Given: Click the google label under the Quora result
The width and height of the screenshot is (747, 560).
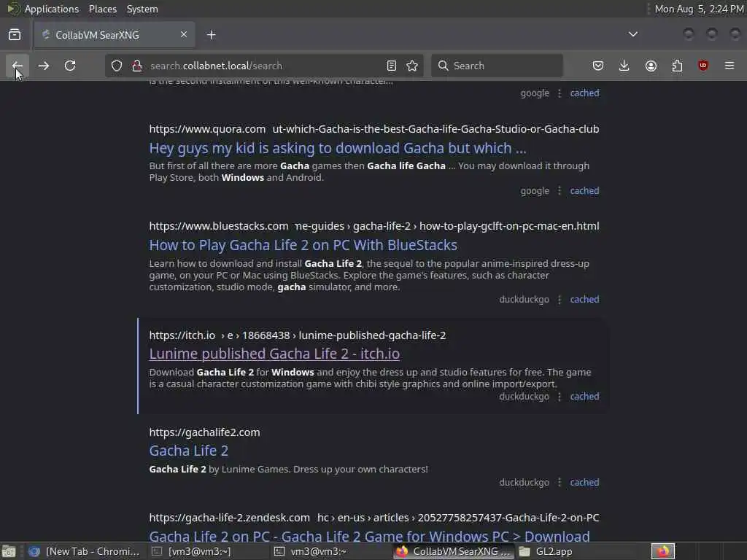Looking at the screenshot, I should click(535, 191).
